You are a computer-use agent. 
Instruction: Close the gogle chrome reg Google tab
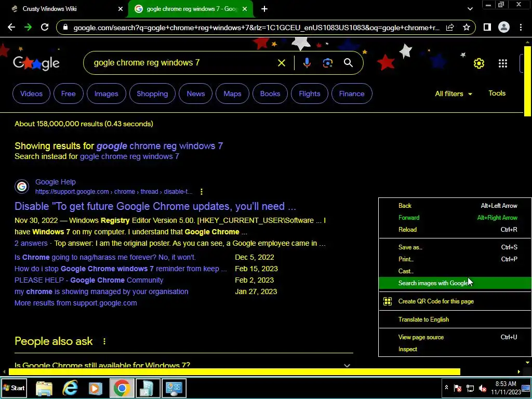(x=245, y=9)
